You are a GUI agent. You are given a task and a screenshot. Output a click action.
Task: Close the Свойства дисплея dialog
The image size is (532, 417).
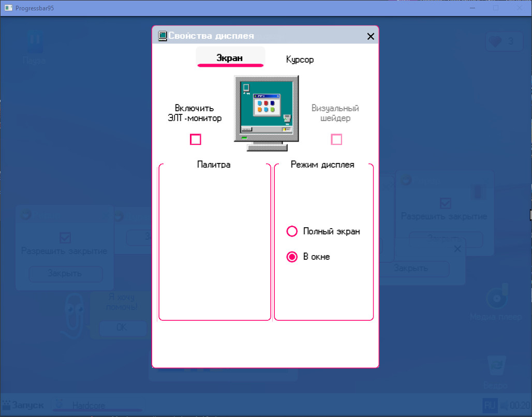[x=370, y=36]
